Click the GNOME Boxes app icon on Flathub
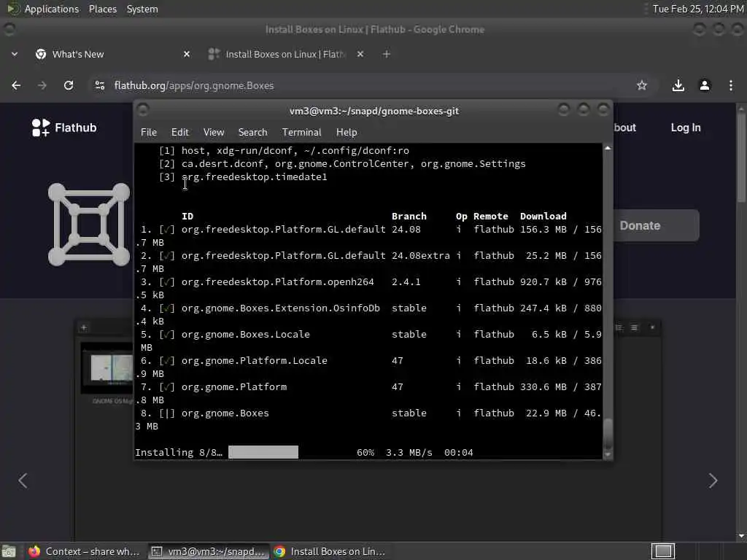Screen dimensions: 747x560 tap(88, 225)
